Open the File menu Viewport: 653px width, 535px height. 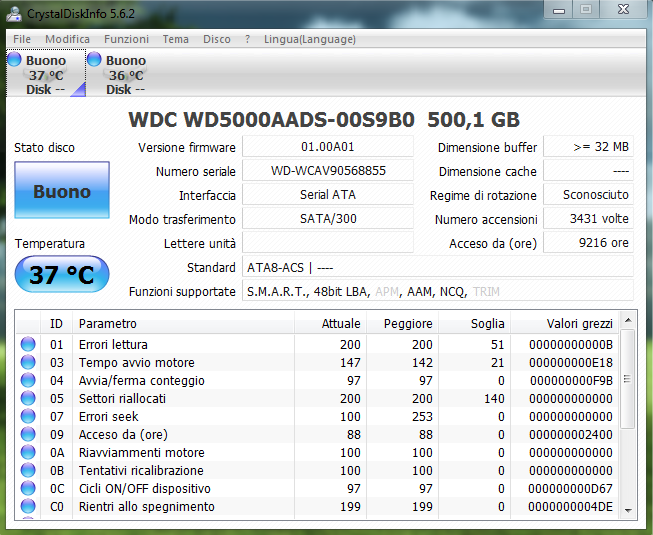(22, 39)
